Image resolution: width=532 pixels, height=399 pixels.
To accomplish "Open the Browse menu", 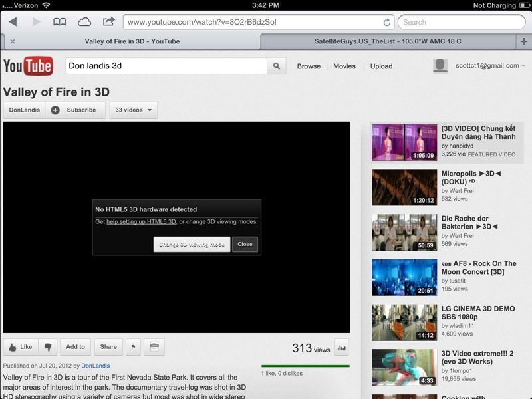I will 309,66.
